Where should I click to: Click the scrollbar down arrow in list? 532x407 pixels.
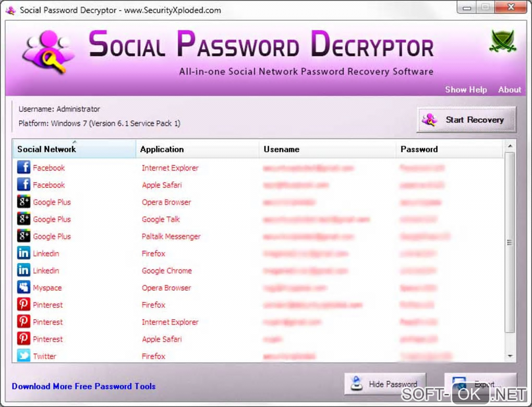tap(510, 356)
